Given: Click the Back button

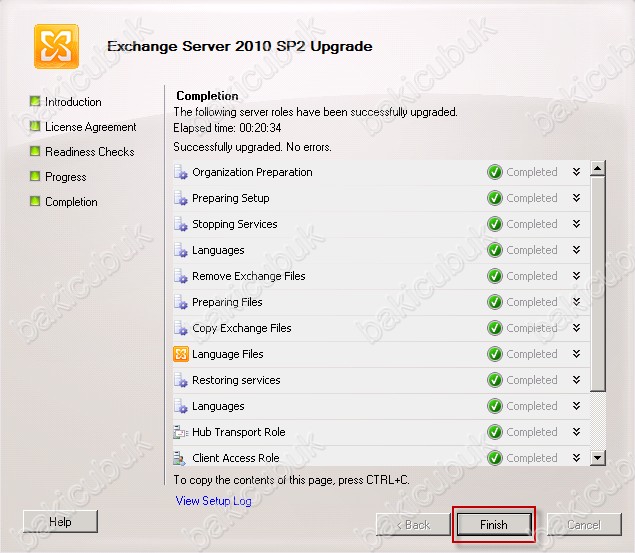Looking at the screenshot, I should pyautogui.click(x=413, y=525).
